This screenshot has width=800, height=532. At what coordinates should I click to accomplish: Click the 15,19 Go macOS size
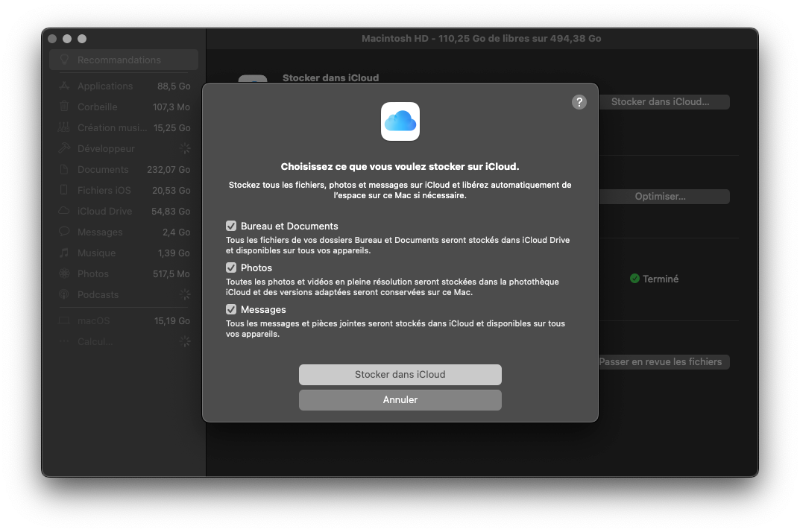172,321
